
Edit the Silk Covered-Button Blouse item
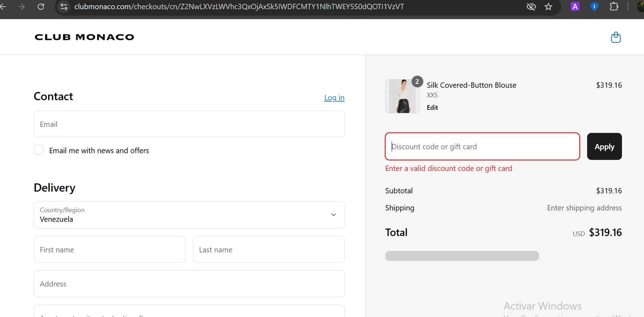pyautogui.click(x=432, y=107)
